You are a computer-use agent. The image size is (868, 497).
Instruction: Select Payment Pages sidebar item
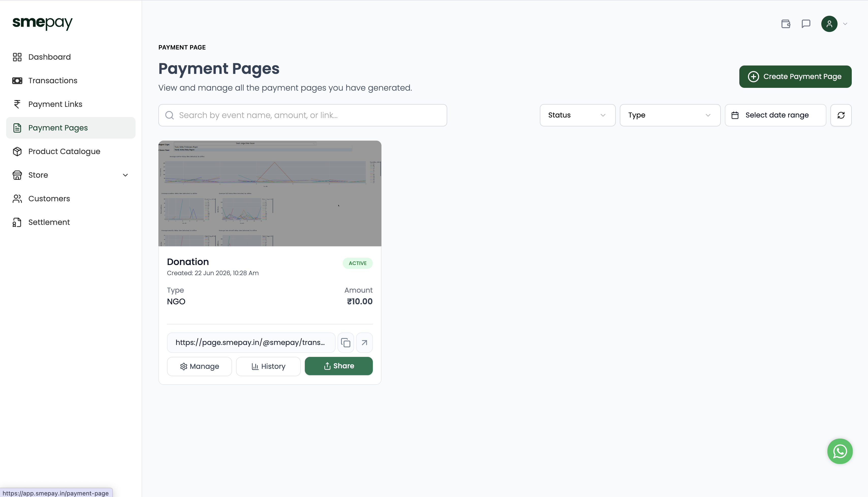click(71, 128)
